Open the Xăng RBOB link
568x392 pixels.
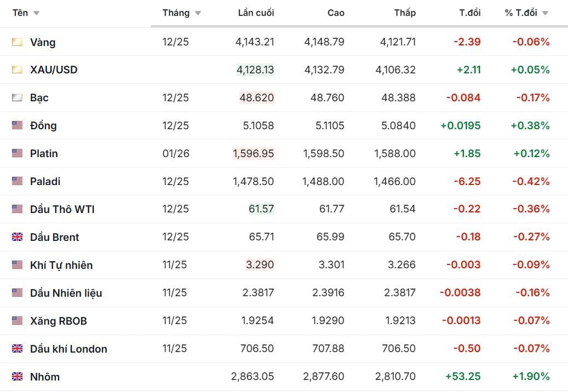pyautogui.click(x=59, y=321)
